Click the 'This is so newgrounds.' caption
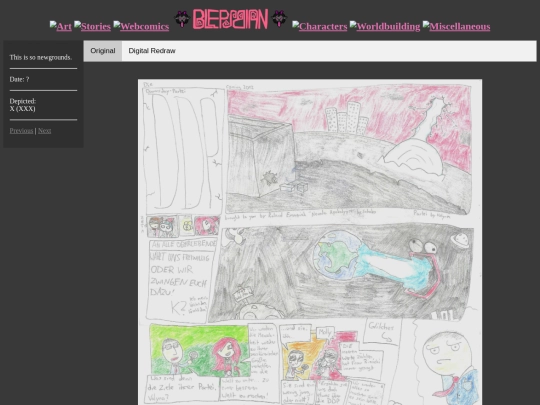Viewport: 540px width, 405px height. [x=41, y=57]
